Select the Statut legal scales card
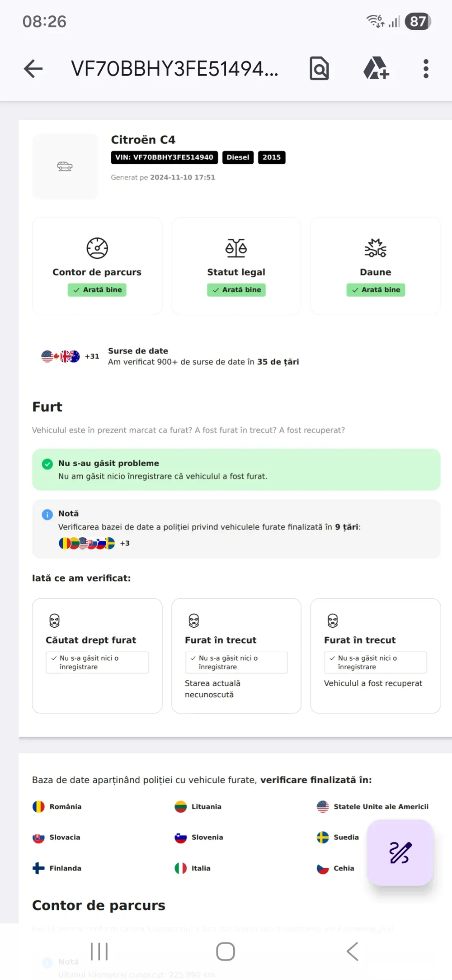The image size is (452, 980). tap(236, 265)
